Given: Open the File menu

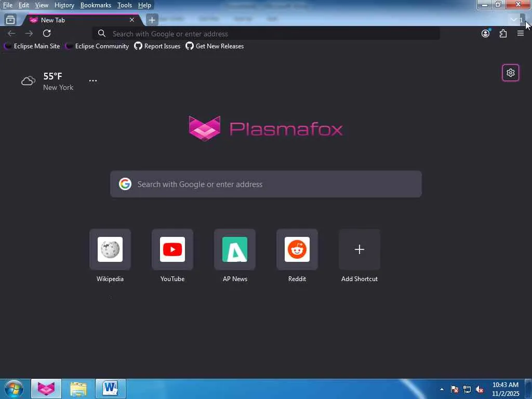Looking at the screenshot, I should pos(7,5).
